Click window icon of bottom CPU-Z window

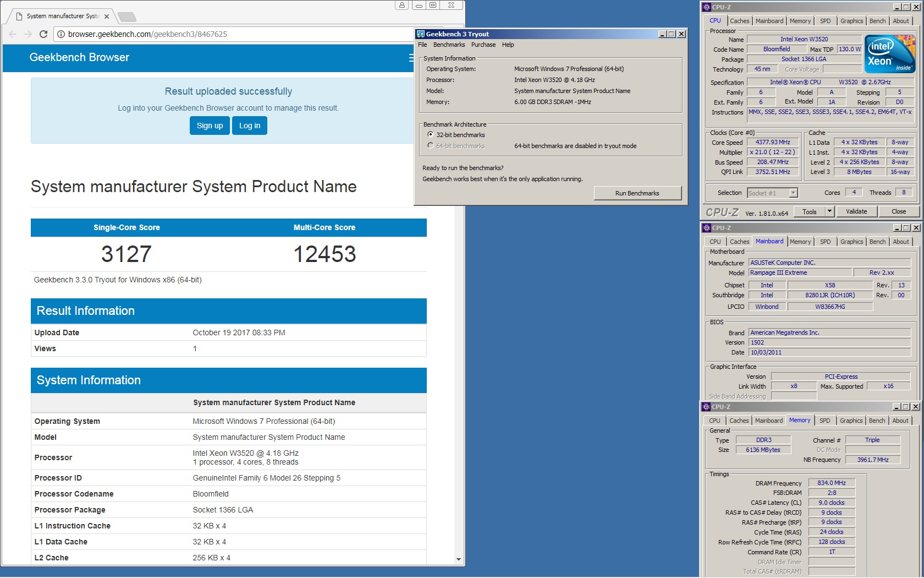(707, 407)
